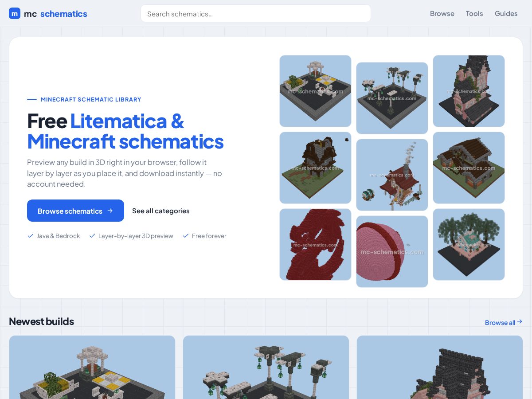Image resolution: width=532 pixels, height=399 pixels.
Task: Open first Newest builds card with patio
Action: coord(92,368)
